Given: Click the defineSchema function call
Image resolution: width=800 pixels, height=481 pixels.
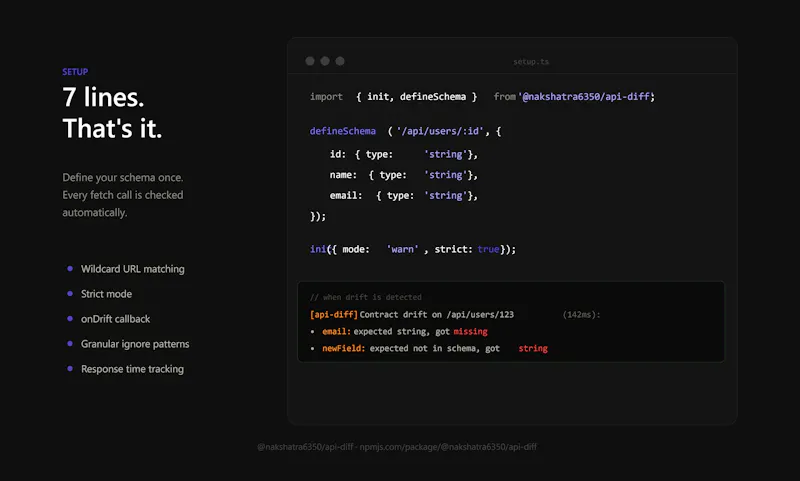Looking at the screenshot, I should pyautogui.click(x=343, y=131).
